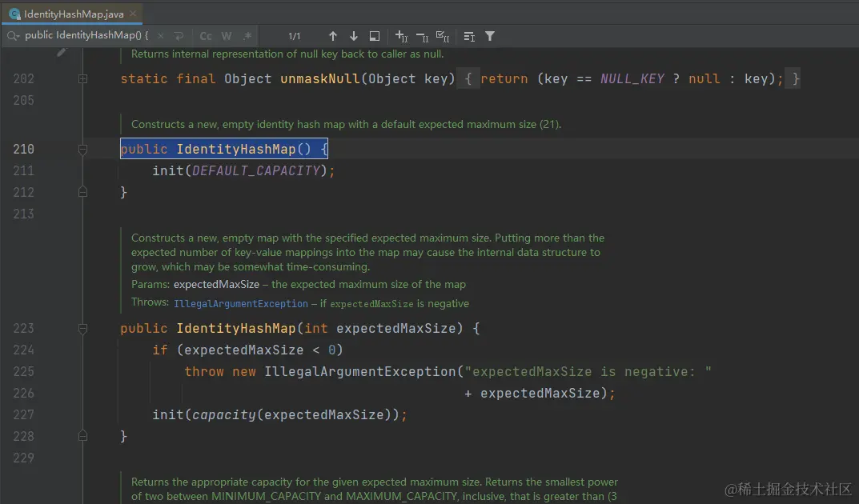Open search history magnifier dropdown
The height and width of the screenshot is (504, 859).
[13, 36]
